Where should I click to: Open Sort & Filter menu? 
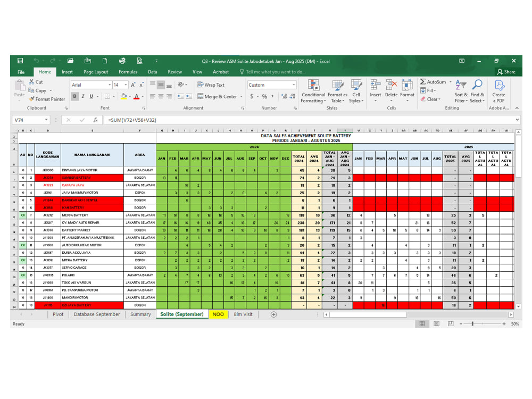pos(461,92)
